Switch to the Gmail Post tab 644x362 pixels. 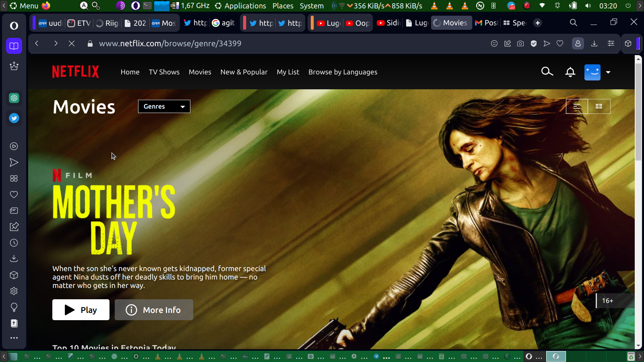486,23
